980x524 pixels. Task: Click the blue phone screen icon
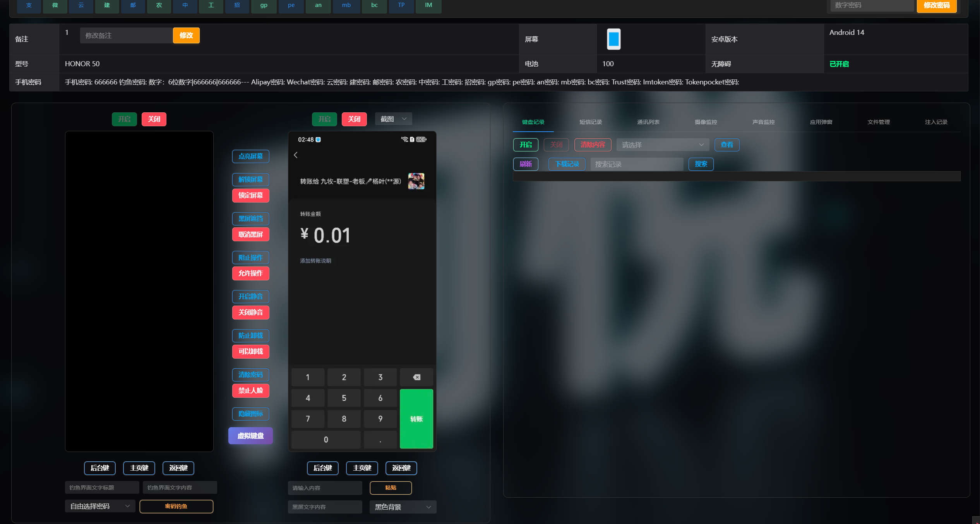pos(613,39)
